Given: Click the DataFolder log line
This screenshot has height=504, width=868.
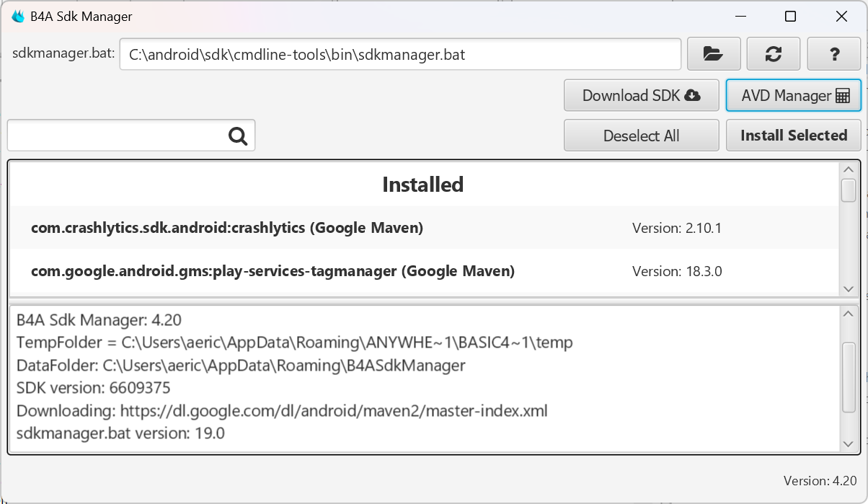Looking at the screenshot, I should pos(241,366).
